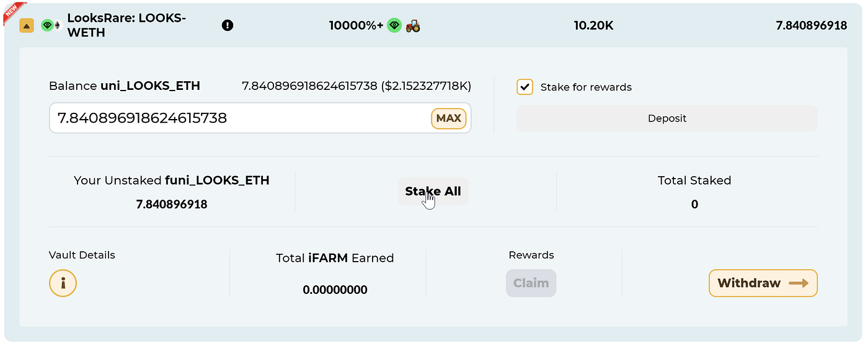Screen dimensions: 868x346
Task: Click the Ethereum token icon
Action: [x=58, y=25]
